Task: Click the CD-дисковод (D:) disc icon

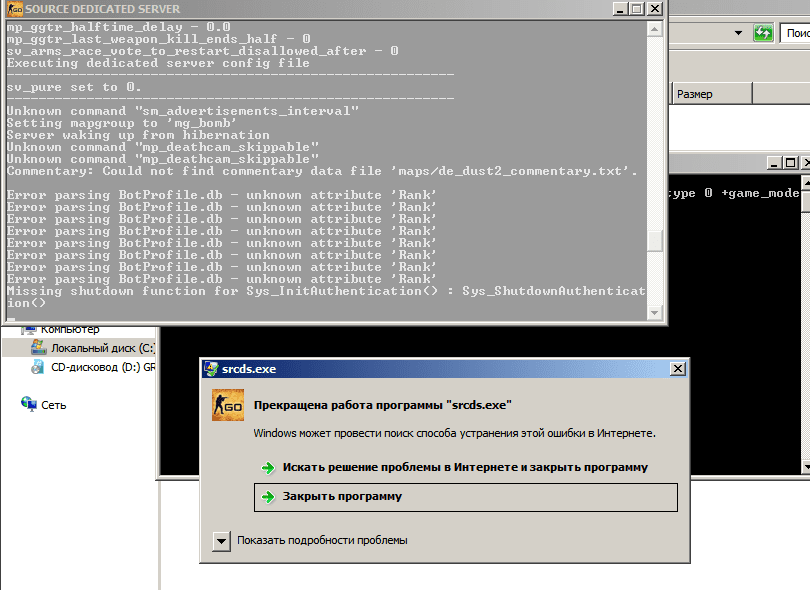Action: (x=38, y=367)
